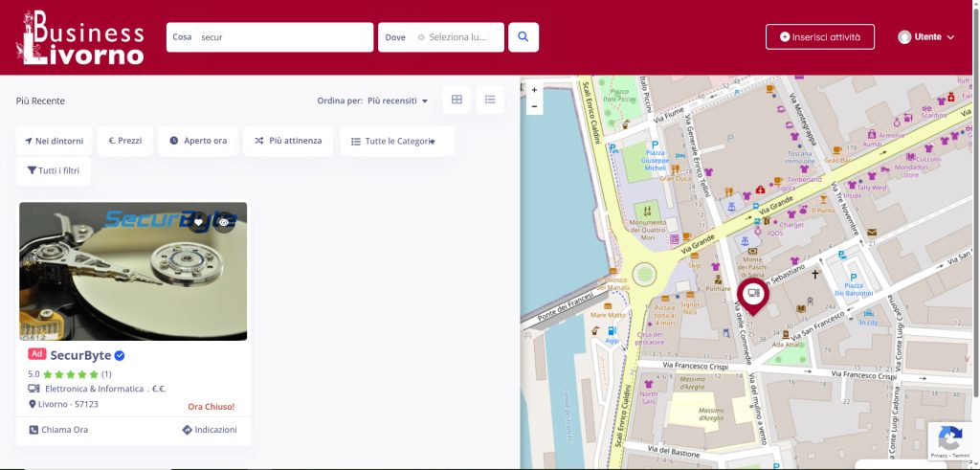Click the eye preview icon on SecurByte

[x=224, y=222]
